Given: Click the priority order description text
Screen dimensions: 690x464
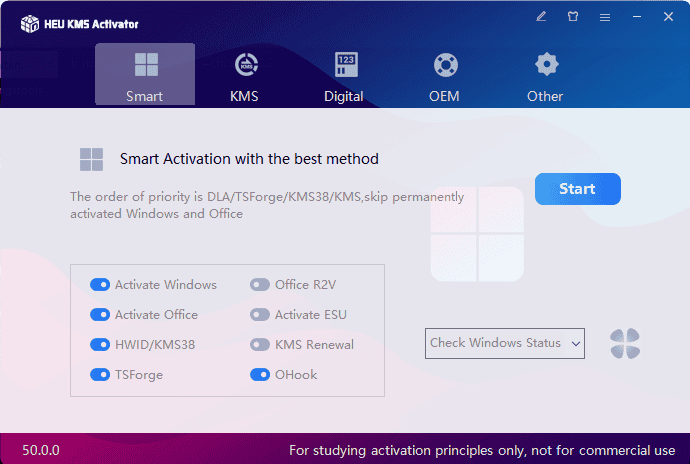Looking at the screenshot, I should click(x=267, y=205).
